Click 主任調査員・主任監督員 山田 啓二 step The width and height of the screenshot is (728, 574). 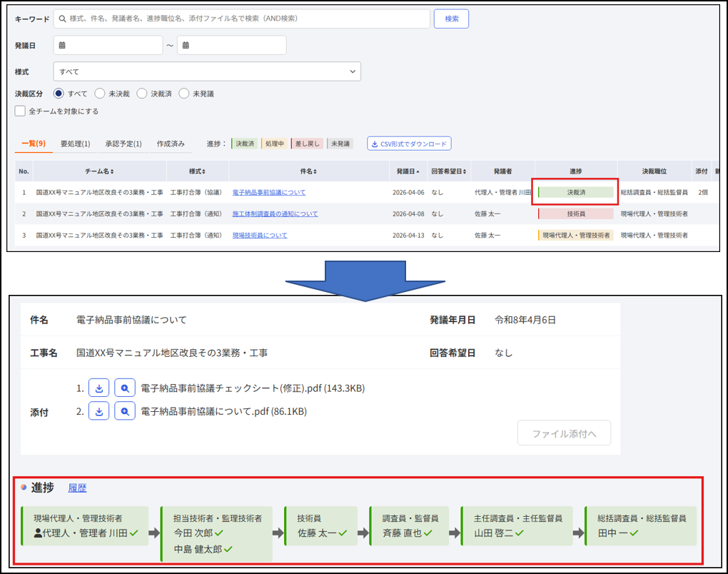pyautogui.click(x=517, y=525)
